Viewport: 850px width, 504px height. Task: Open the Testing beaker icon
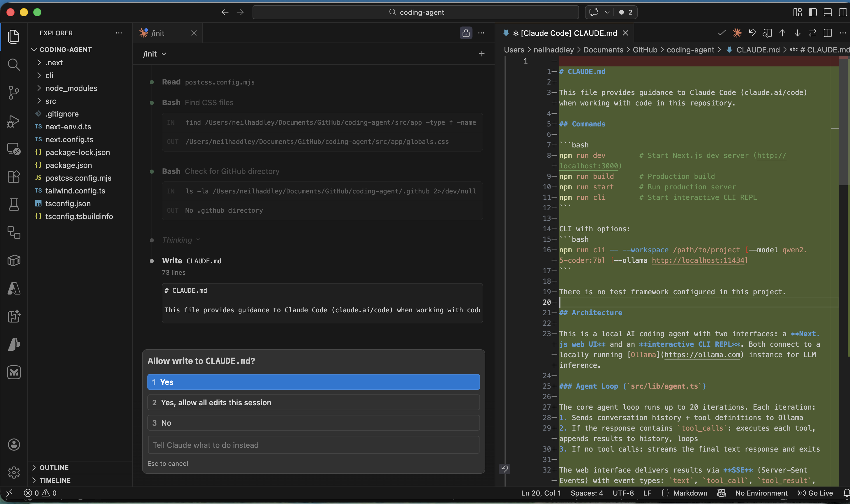click(14, 204)
